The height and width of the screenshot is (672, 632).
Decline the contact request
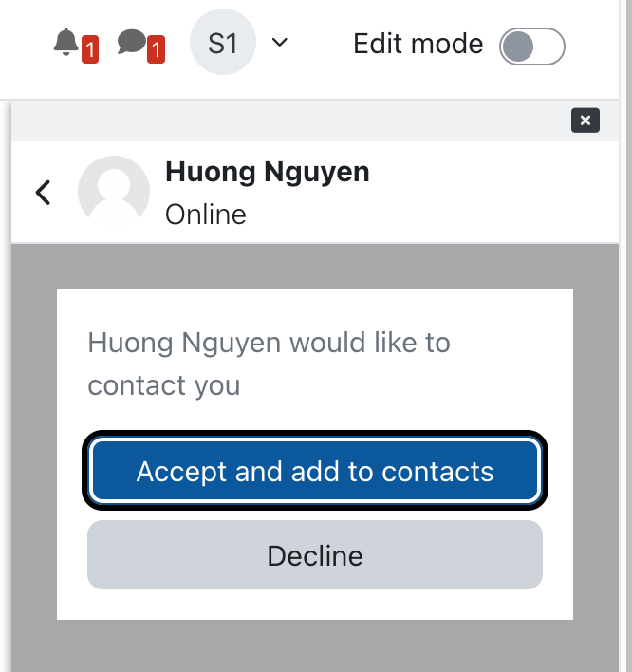coord(315,555)
